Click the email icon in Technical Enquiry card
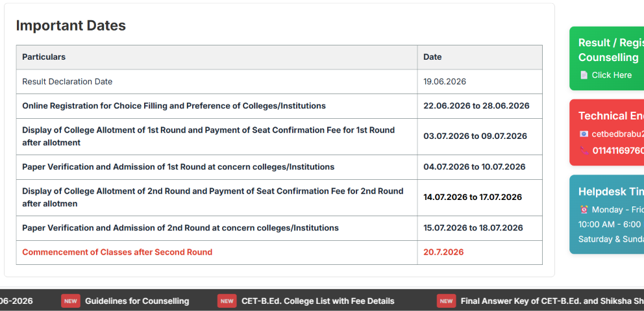 coord(584,134)
